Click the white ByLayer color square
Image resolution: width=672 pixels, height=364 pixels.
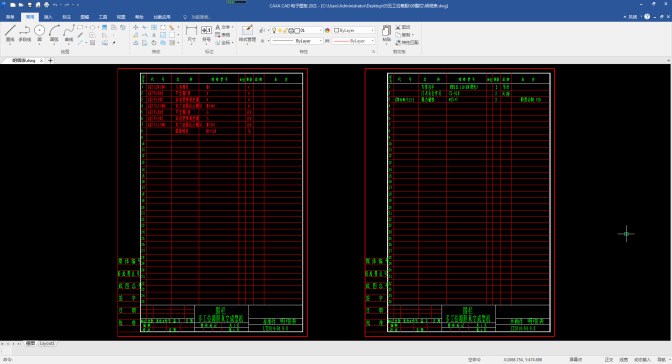[x=336, y=30]
